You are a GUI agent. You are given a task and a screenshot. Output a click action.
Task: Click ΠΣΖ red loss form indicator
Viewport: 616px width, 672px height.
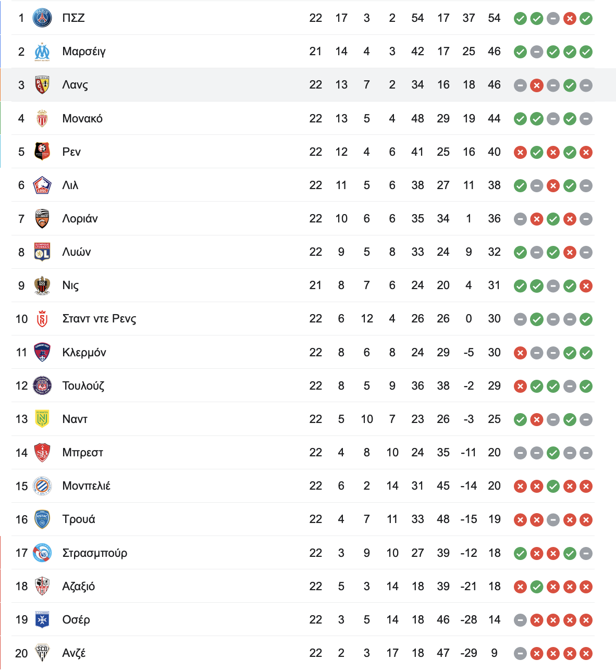pos(570,19)
